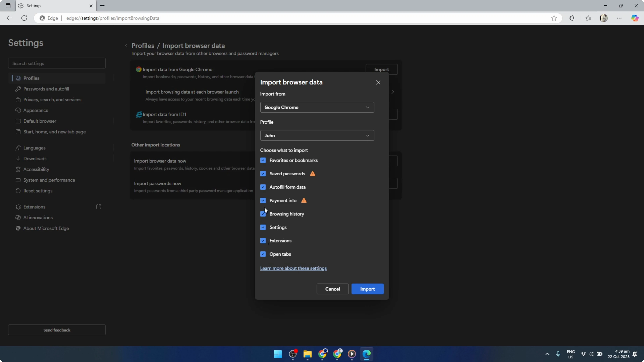Close the Settings tab
This screenshot has width=644, height=362.
pos(91,5)
